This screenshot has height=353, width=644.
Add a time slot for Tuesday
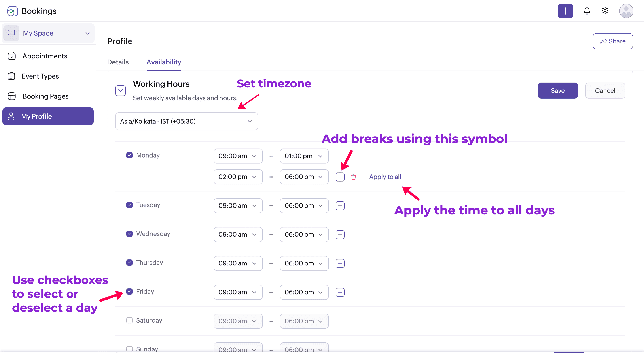click(340, 206)
